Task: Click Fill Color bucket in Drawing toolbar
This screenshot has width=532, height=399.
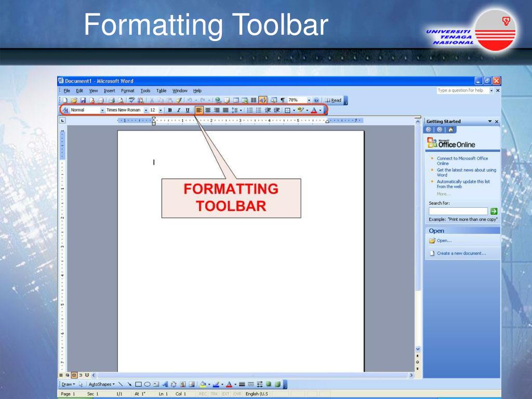Action: coord(203,384)
